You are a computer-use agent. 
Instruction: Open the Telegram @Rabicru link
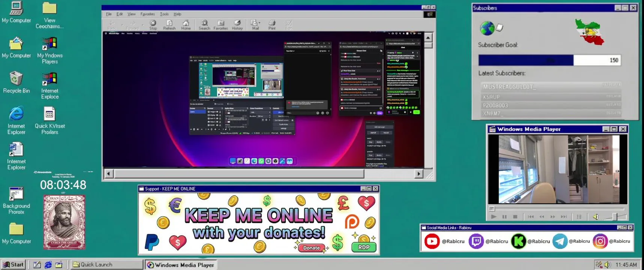[x=571, y=241]
